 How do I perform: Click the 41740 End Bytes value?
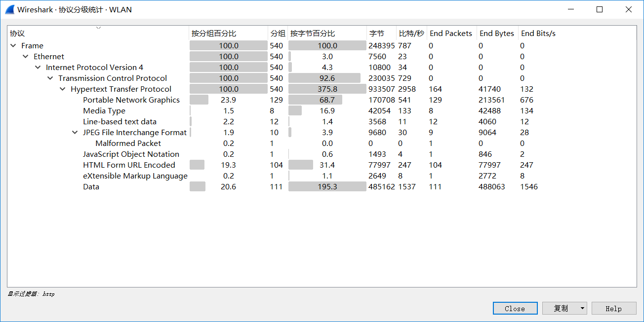(489, 89)
